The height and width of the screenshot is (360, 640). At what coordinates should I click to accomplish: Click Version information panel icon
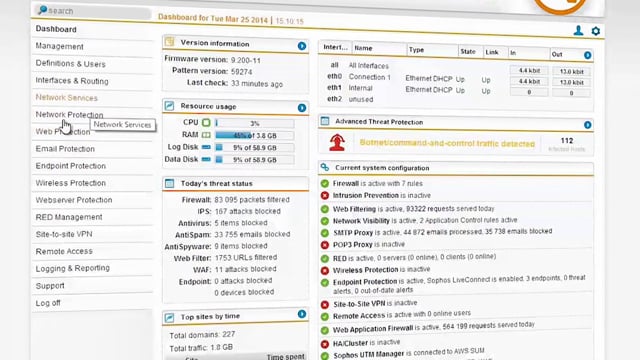pos(169,42)
